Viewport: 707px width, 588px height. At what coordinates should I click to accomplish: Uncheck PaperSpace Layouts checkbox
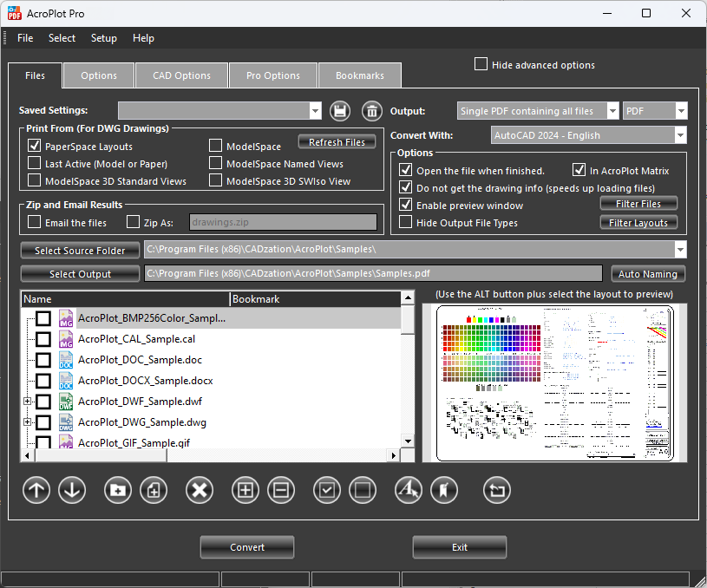coord(35,146)
